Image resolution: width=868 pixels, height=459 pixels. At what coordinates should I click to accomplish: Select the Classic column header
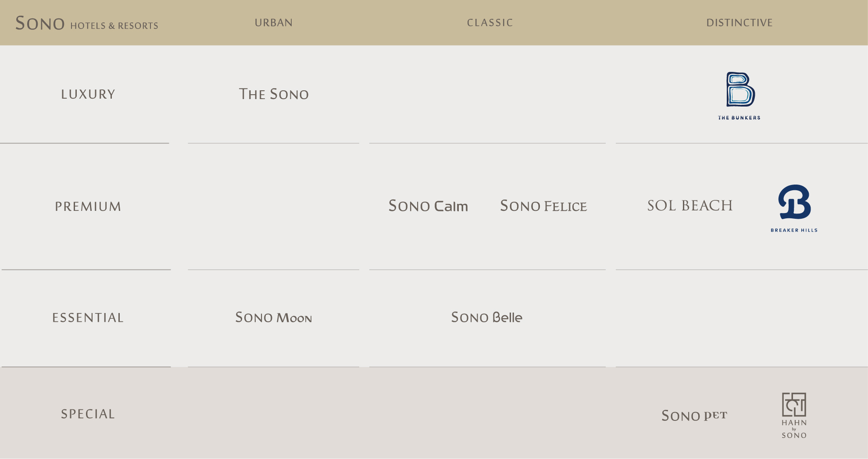click(490, 23)
